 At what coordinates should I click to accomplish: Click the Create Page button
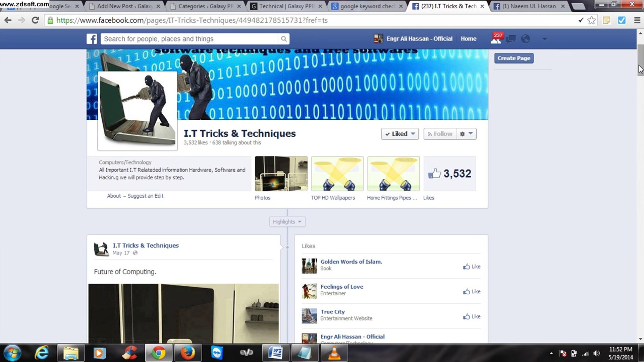click(514, 58)
